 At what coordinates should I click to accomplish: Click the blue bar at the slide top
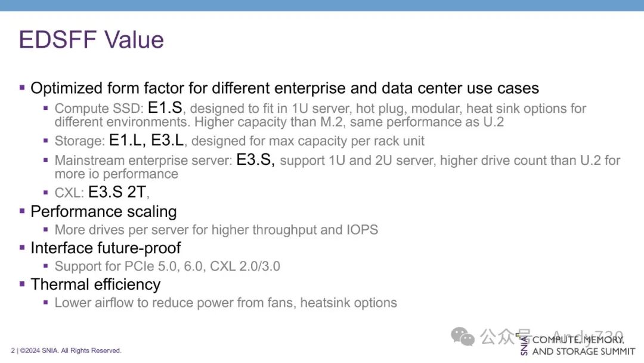pyautogui.click(x=322, y=5)
